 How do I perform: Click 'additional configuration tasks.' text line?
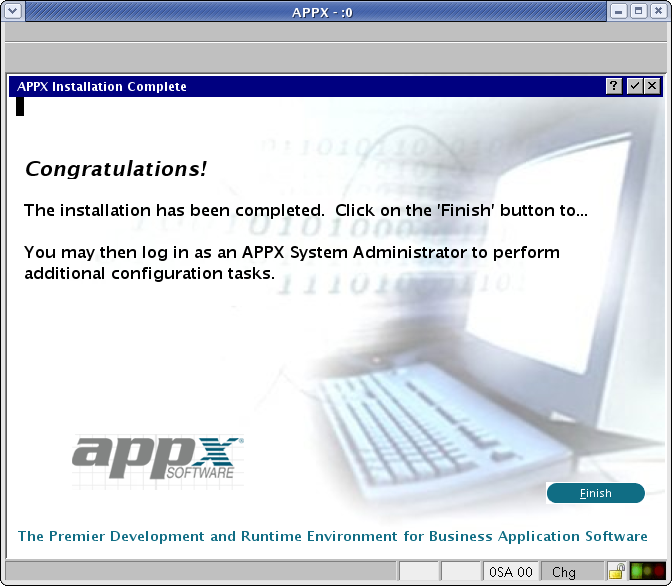(x=150, y=273)
